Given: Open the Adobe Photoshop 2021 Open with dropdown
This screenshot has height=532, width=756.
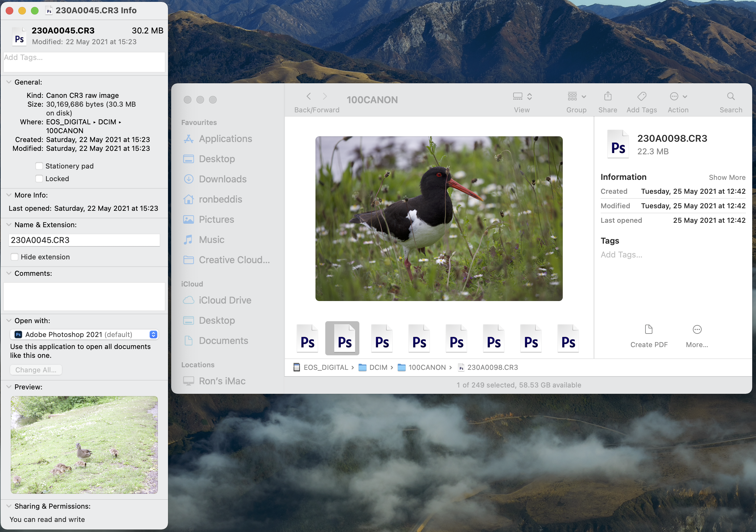Looking at the screenshot, I should pyautogui.click(x=84, y=334).
